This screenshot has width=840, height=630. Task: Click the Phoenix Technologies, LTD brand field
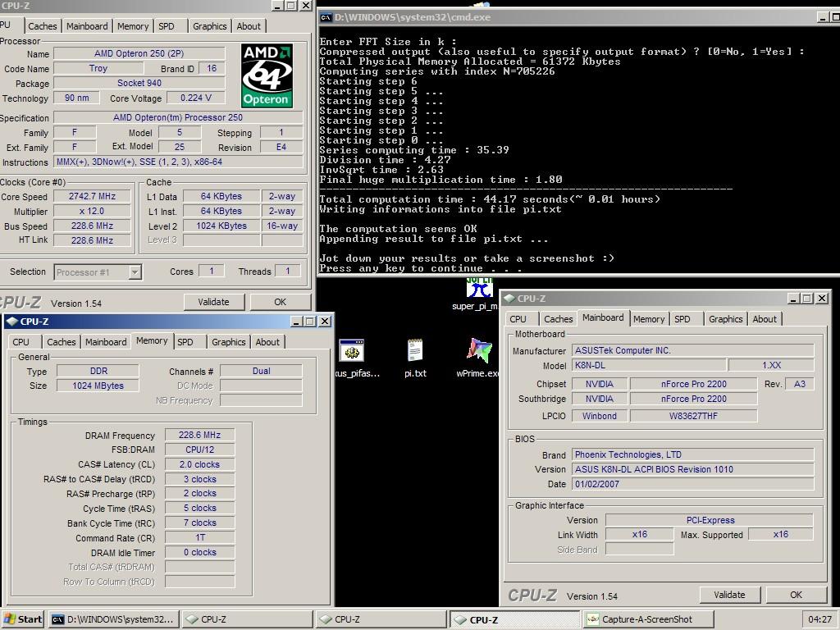pos(692,454)
